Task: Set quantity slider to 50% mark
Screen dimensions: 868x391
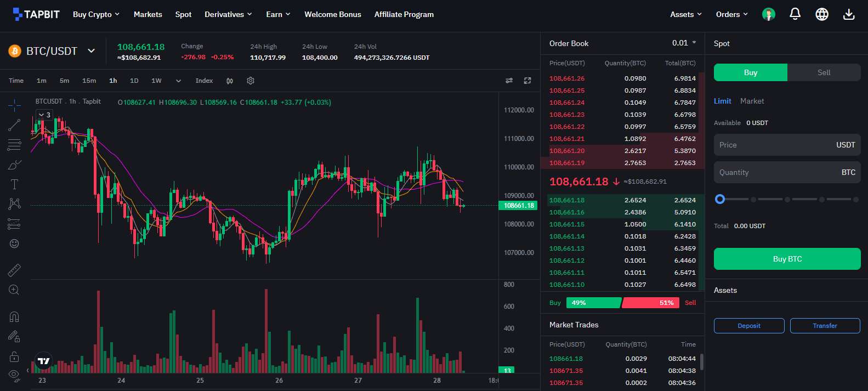Action: 787,200
